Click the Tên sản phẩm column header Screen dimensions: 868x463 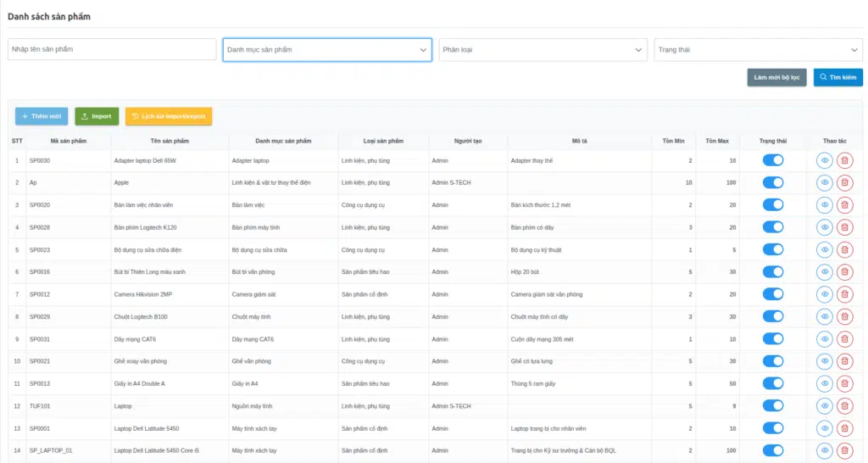(170, 142)
